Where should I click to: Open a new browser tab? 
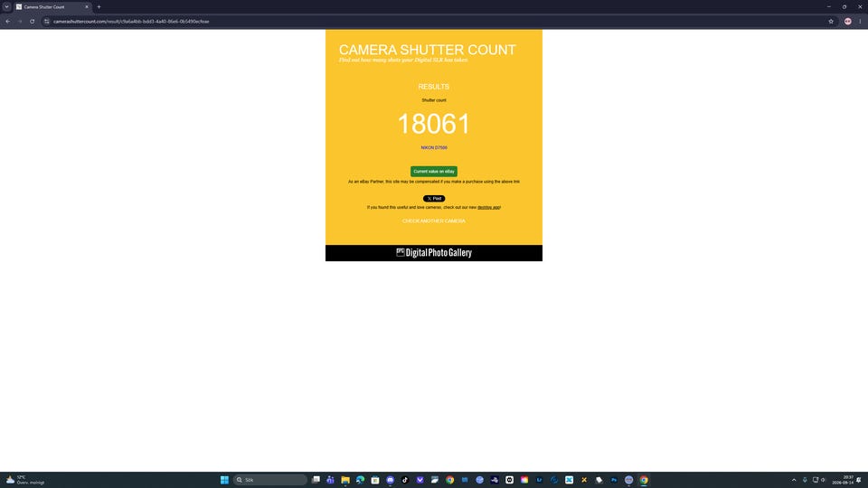click(x=99, y=7)
